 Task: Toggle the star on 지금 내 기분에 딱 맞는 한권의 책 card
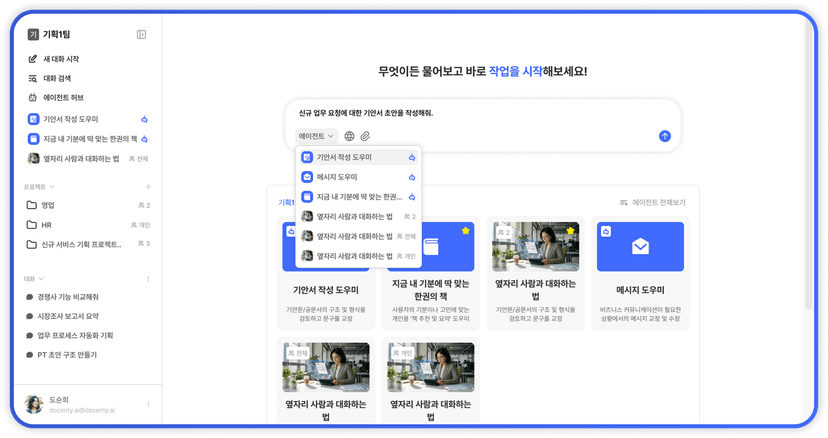(465, 231)
